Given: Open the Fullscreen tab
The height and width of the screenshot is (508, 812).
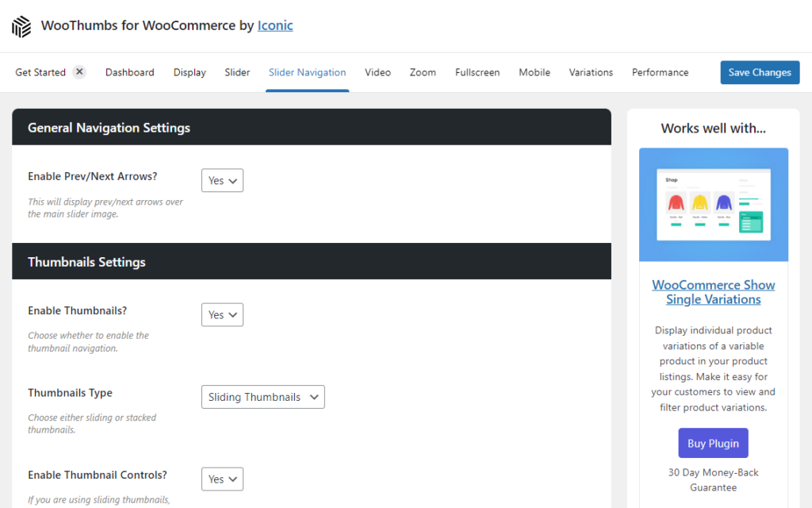Looking at the screenshot, I should click(x=477, y=72).
